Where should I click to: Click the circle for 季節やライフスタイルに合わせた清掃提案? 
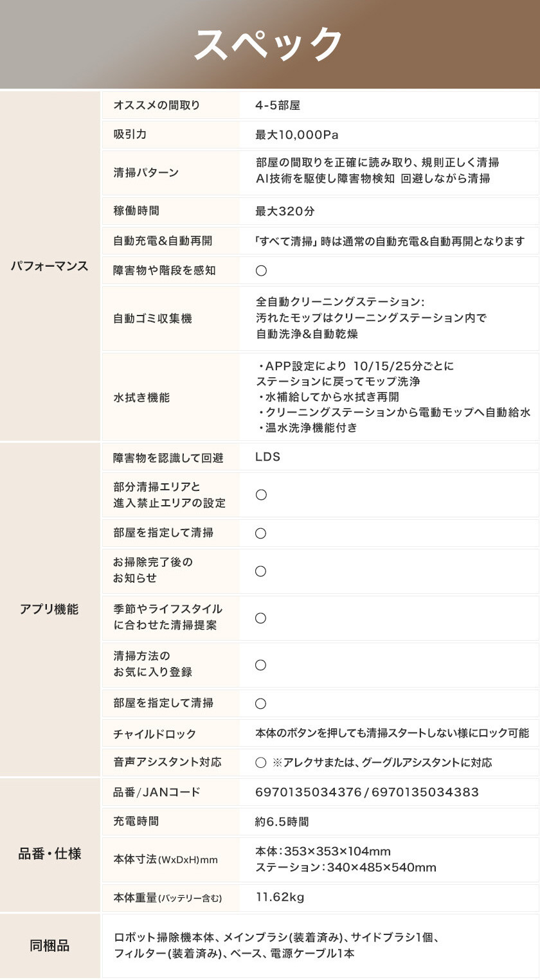point(261,618)
